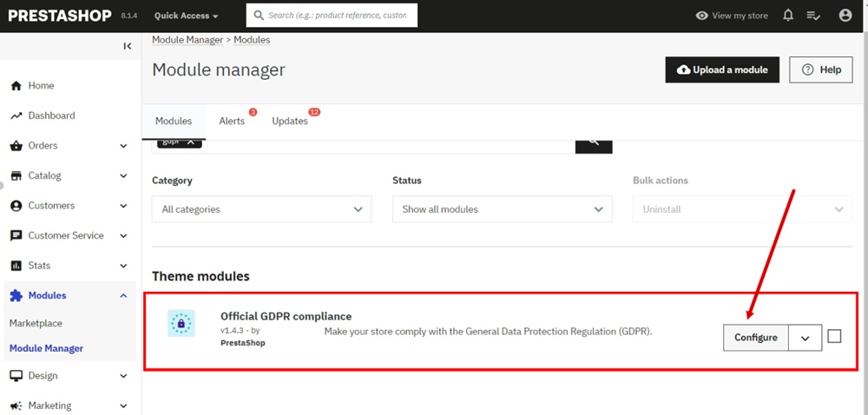The width and height of the screenshot is (868, 415).
Task: Open the Show all modules status dropdown
Action: [x=502, y=209]
